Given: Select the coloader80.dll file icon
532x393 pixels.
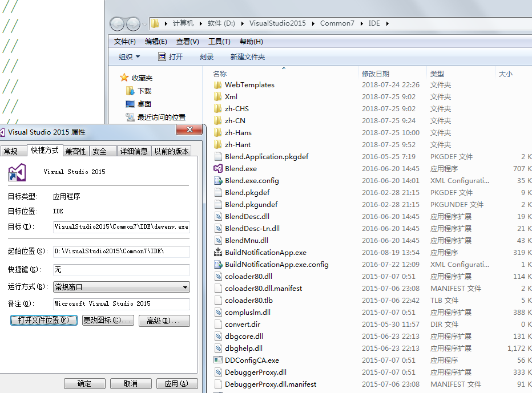Looking at the screenshot, I should point(218,276).
